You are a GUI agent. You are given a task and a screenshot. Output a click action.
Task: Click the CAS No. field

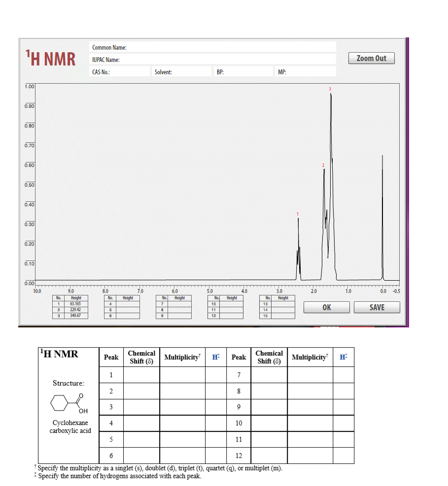[x=119, y=71]
